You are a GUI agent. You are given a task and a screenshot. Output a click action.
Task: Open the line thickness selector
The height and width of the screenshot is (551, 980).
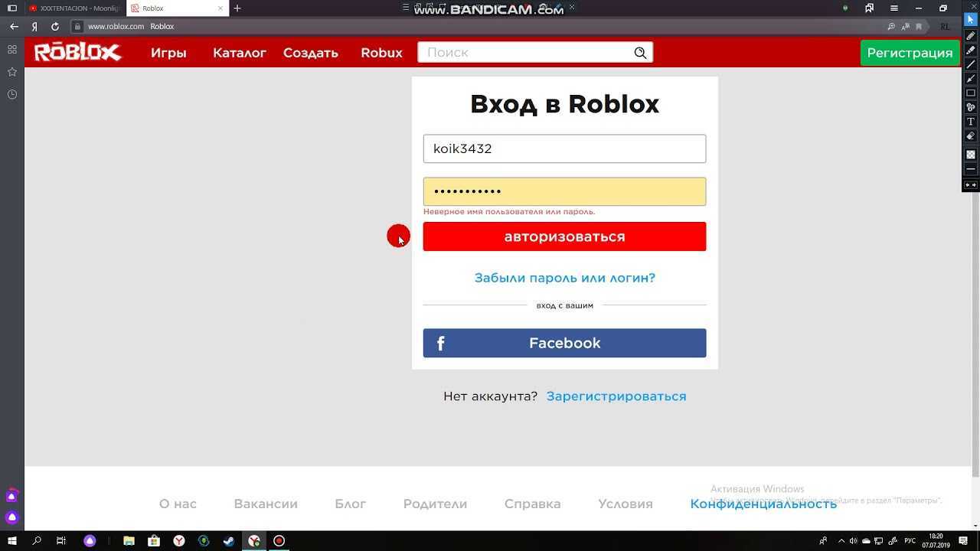click(970, 169)
